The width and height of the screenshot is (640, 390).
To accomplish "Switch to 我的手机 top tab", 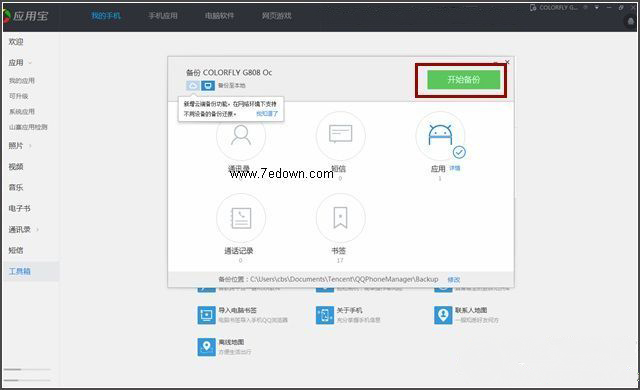I will pos(106,16).
